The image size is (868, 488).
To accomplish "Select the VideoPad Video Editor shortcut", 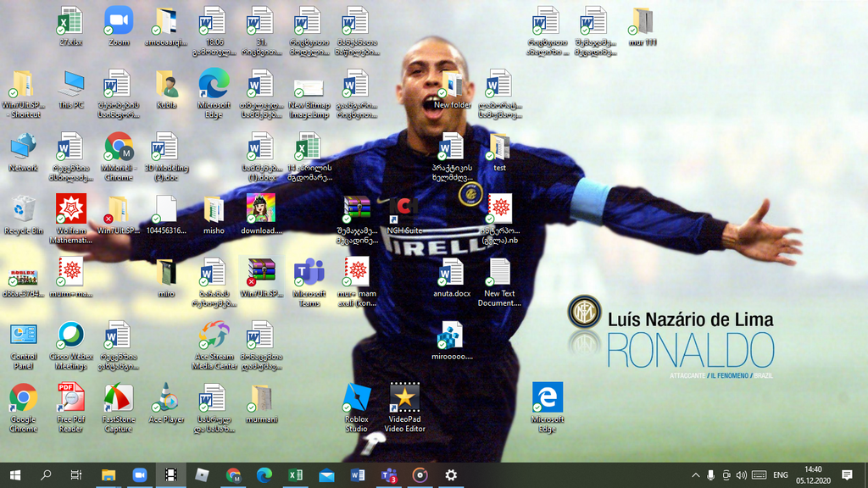I will [x=404, y=408].
